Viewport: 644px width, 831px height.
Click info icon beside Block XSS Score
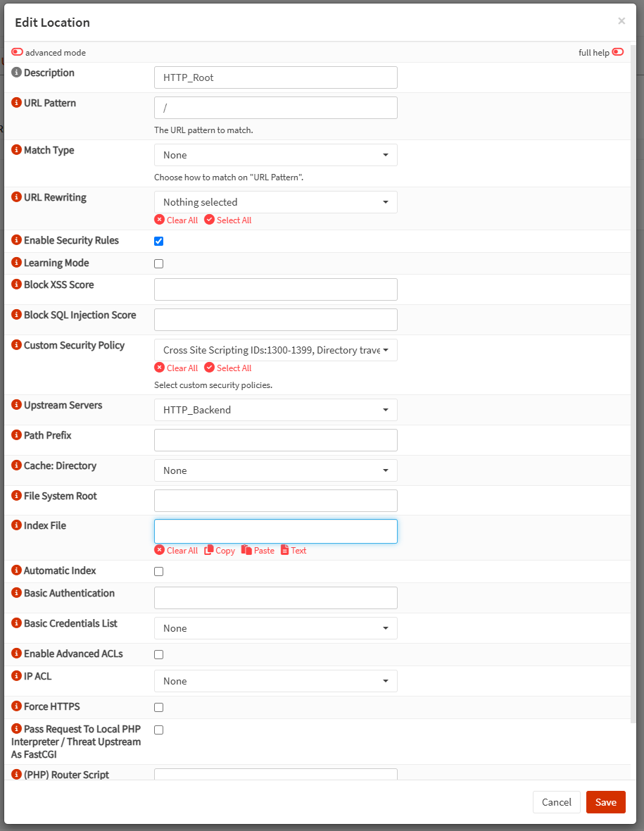(16, 284)
